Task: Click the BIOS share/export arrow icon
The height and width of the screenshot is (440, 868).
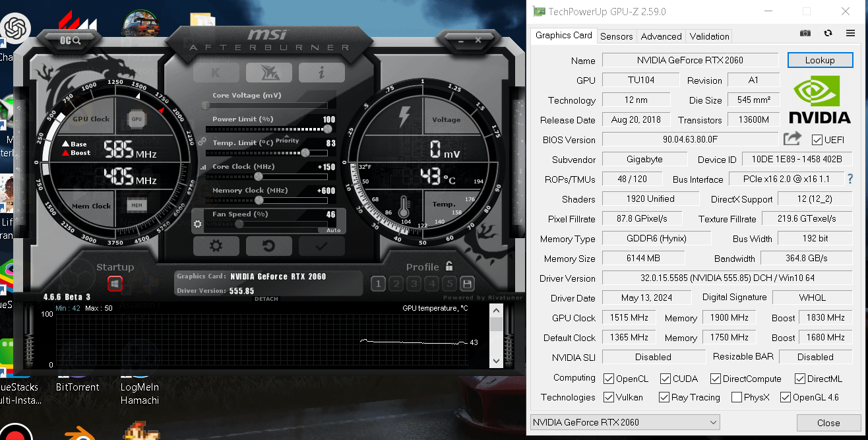Action: tap(792, 139)
